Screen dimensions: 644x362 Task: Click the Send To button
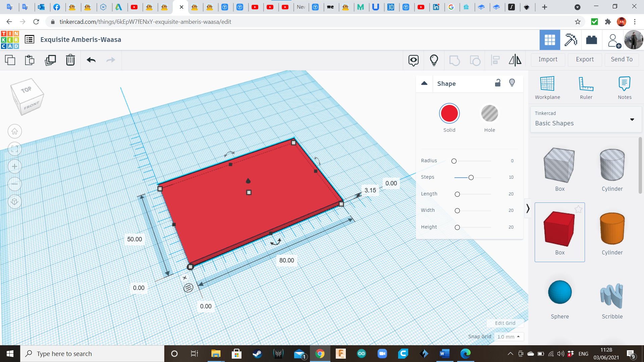622,59
